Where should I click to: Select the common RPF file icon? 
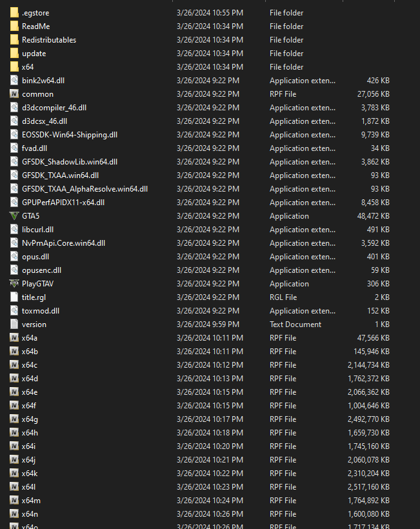14,94
